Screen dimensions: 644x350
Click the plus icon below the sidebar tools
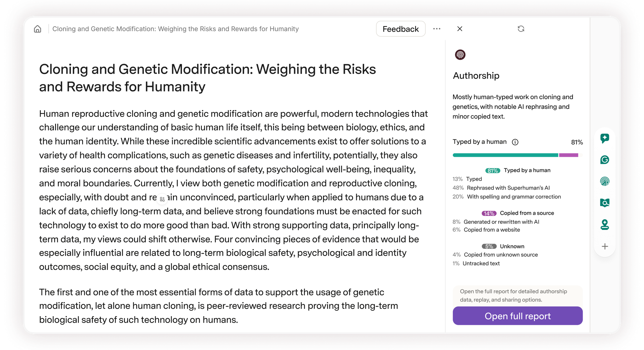click(605, 247)
